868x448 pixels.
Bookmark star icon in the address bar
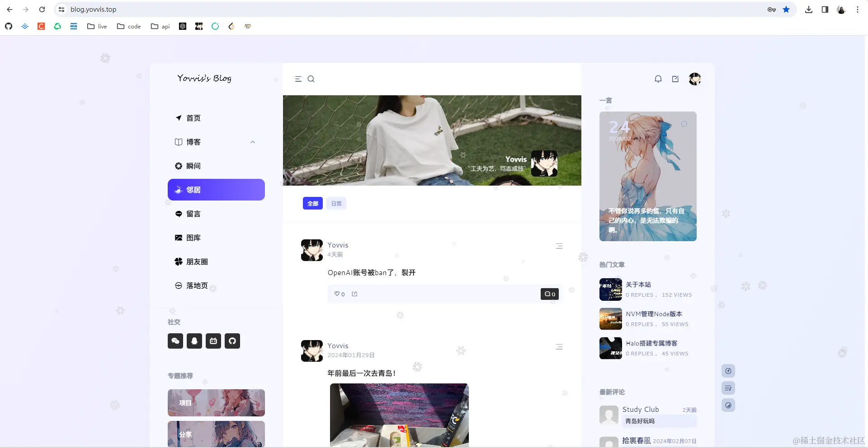click(x=786, y=9)
